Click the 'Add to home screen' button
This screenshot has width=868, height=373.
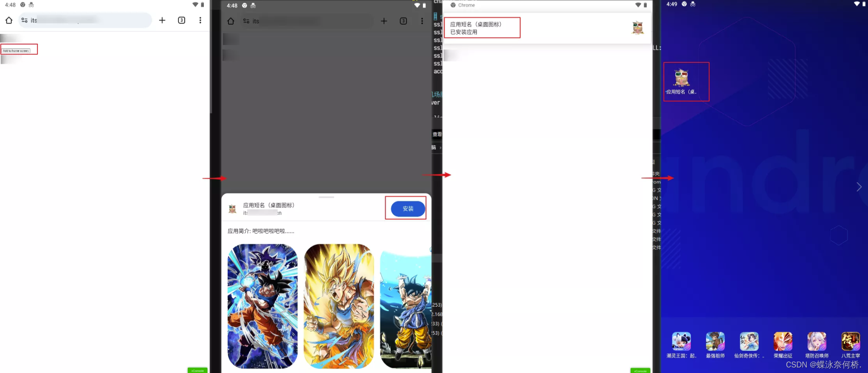click(16, 51)
